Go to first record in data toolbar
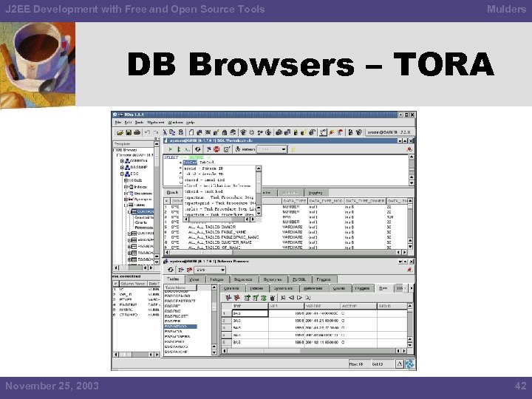The width and height of the screenshot is (532, 399). [283, 298]
